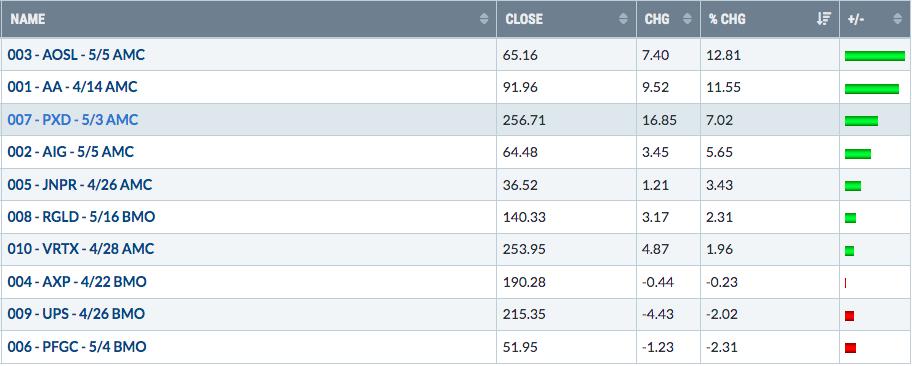The image size is (912, 366).
Task: Click the 009 - UPS - 4/26 BMO link
Action: pyautogui.click(x=76, y=314)
